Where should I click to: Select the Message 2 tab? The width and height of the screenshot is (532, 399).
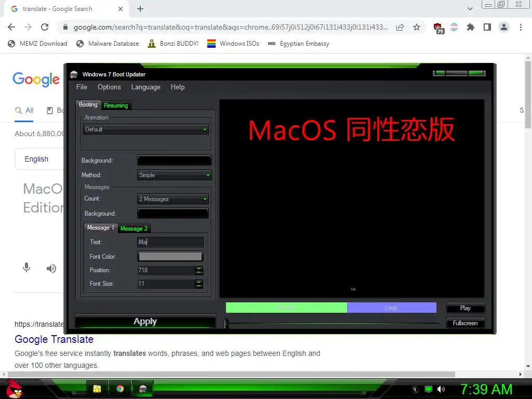tap(134, 229)
